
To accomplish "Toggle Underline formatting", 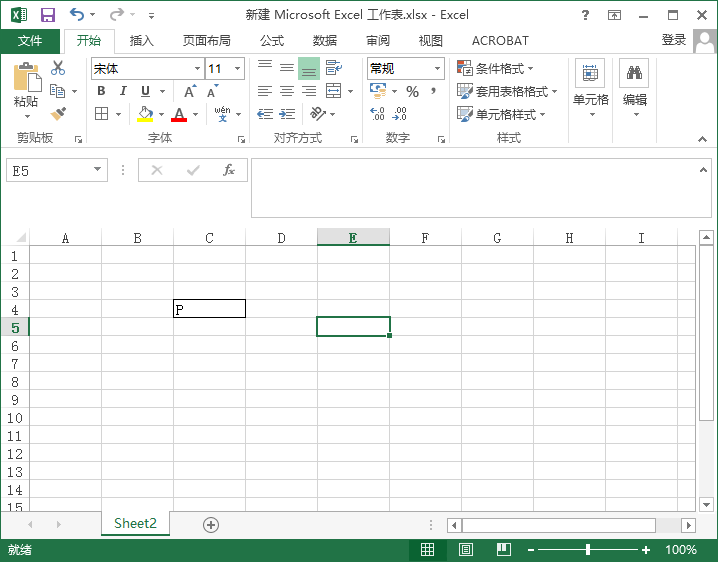I will 145,91.
